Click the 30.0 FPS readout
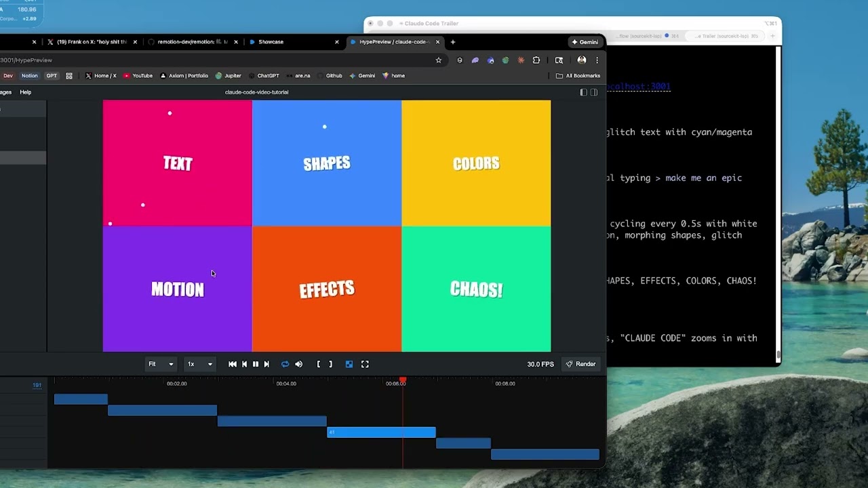 [x=540, y=364]
